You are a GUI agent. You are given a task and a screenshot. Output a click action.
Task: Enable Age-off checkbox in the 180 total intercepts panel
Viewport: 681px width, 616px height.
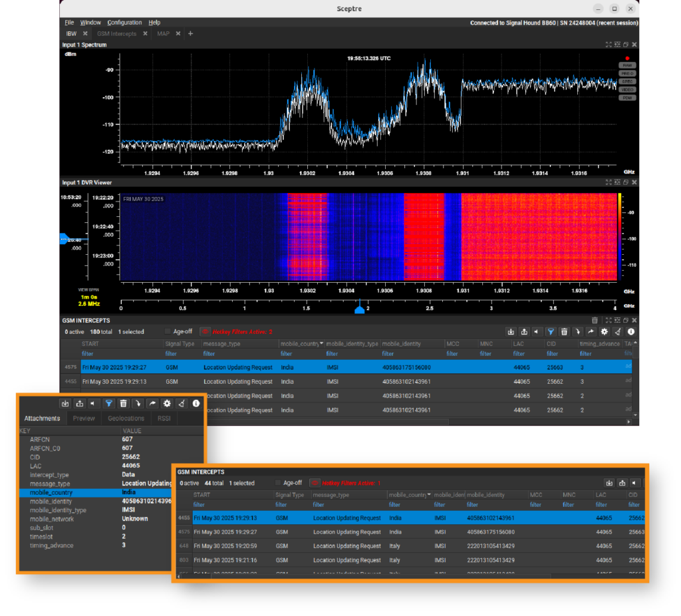click(x=168, y=331)
